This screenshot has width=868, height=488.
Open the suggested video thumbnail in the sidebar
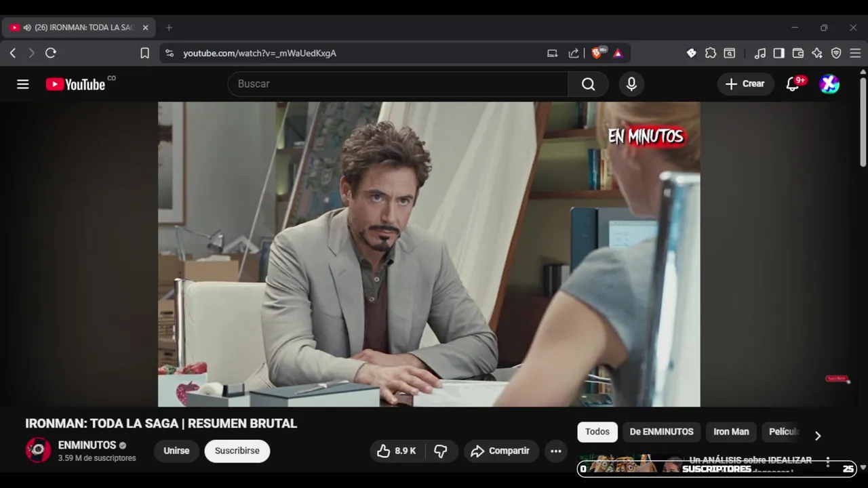[x=631, y=463]
